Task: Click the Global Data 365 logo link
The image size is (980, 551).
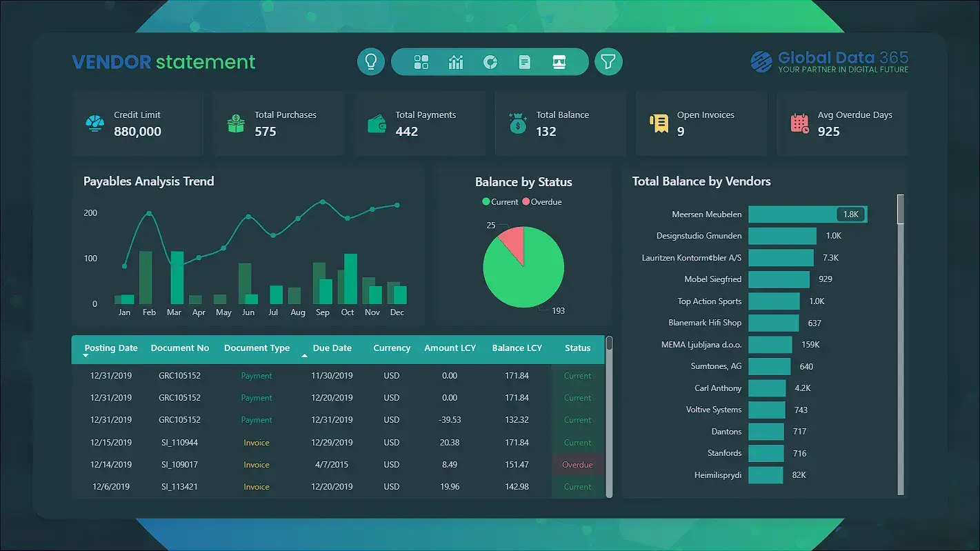Action: [x=830, y=61]
